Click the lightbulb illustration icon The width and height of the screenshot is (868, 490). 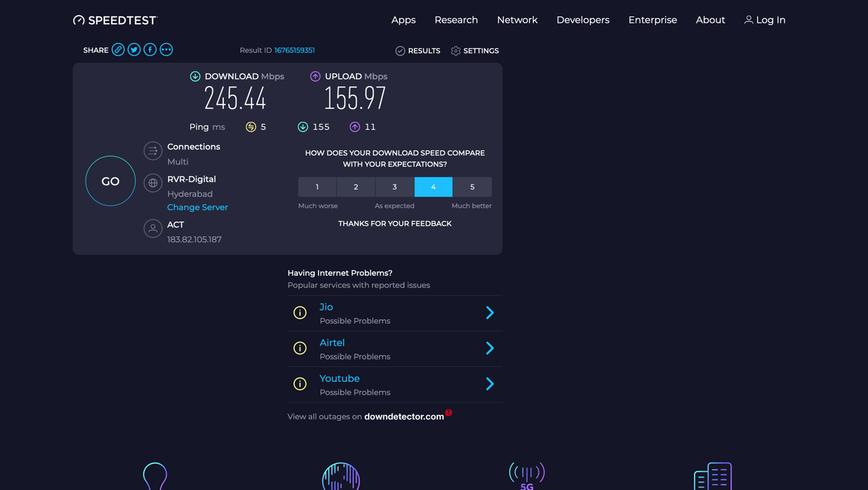[155, 476]
